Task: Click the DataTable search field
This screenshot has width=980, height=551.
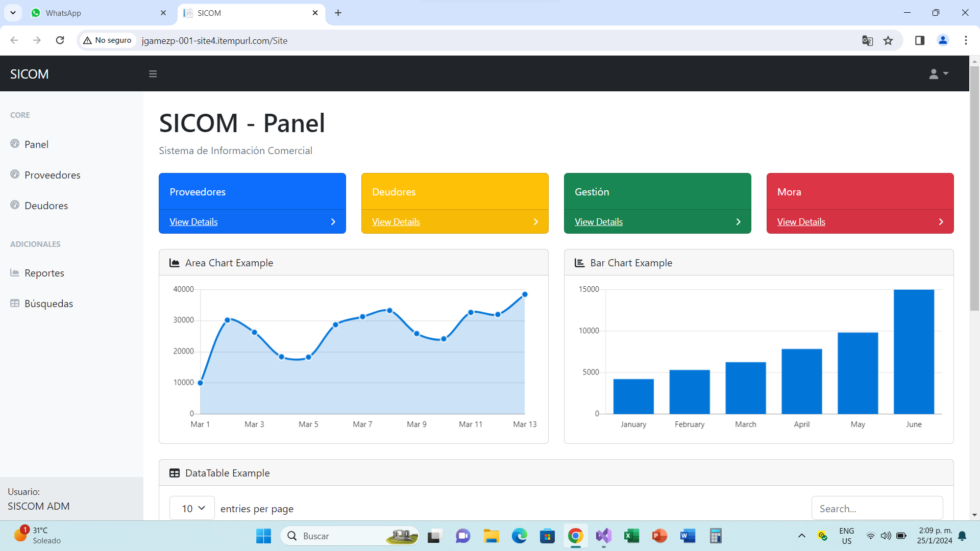Action: pos(877,508)
